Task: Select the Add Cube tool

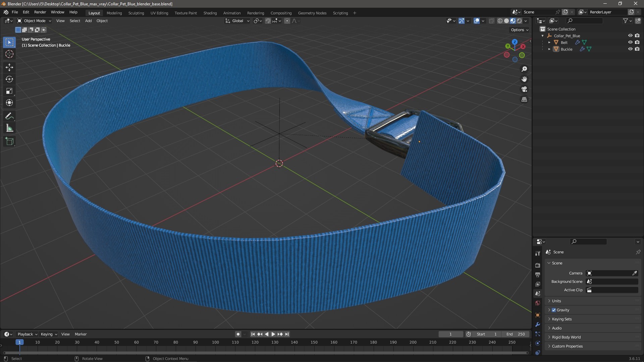Action: click(9, 141)
